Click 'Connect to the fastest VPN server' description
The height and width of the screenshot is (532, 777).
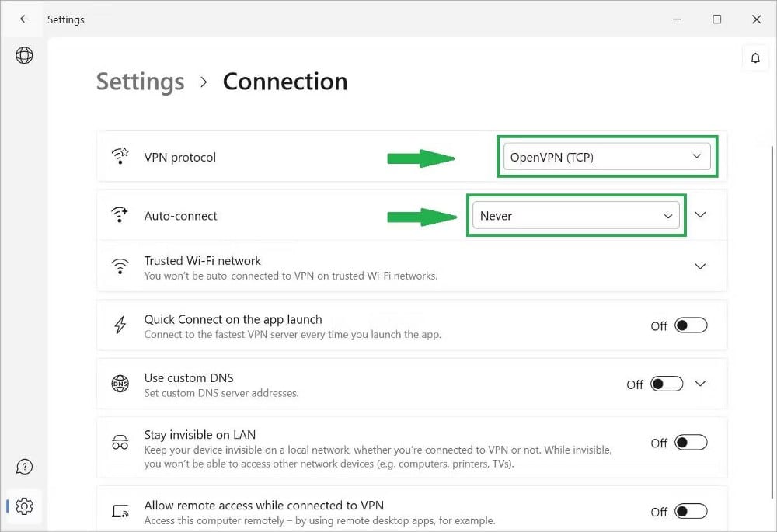(x=292, y=335)
